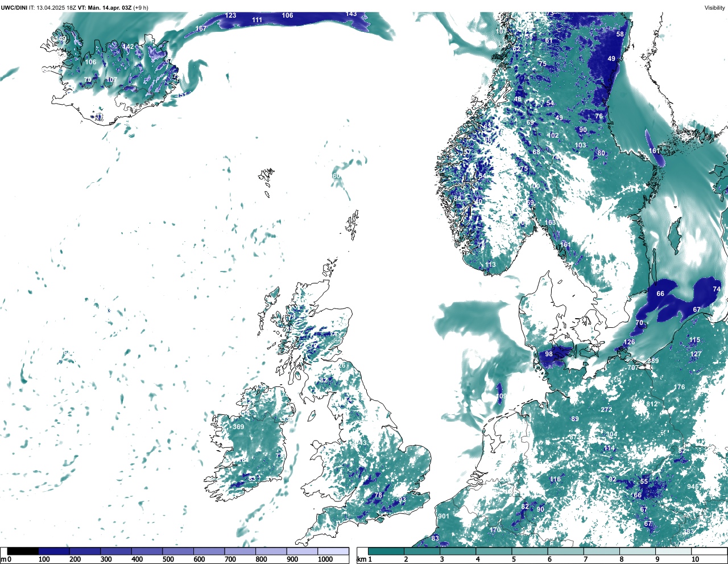Click the lightest 9–10 km legend swatch
This screenshot has height=564, width=728.
coord(674,551)
